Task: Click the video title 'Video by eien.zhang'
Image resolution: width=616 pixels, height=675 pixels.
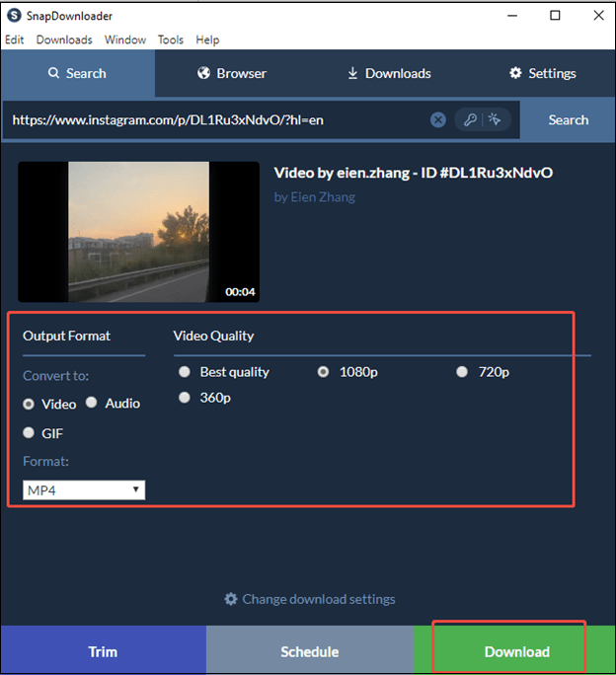Action: 414,173
